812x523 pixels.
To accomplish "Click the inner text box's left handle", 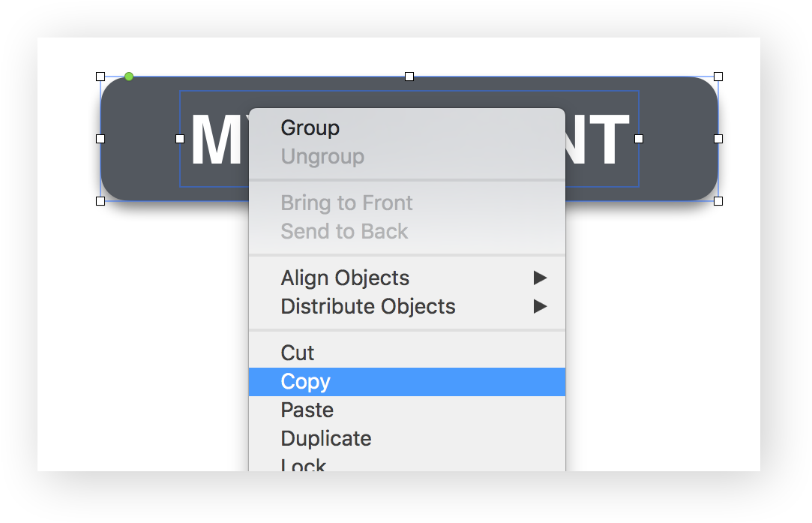I will pyautogui.click(x=180, y=139).
